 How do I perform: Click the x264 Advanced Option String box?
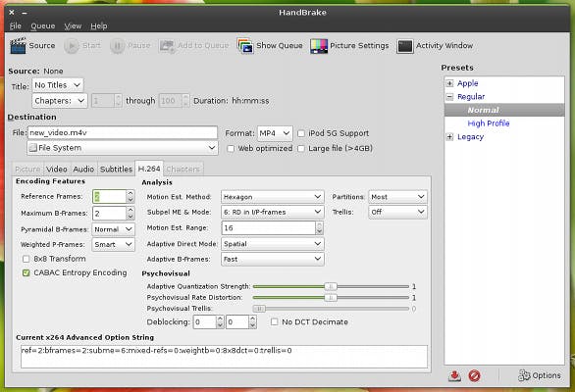point(224,356)
